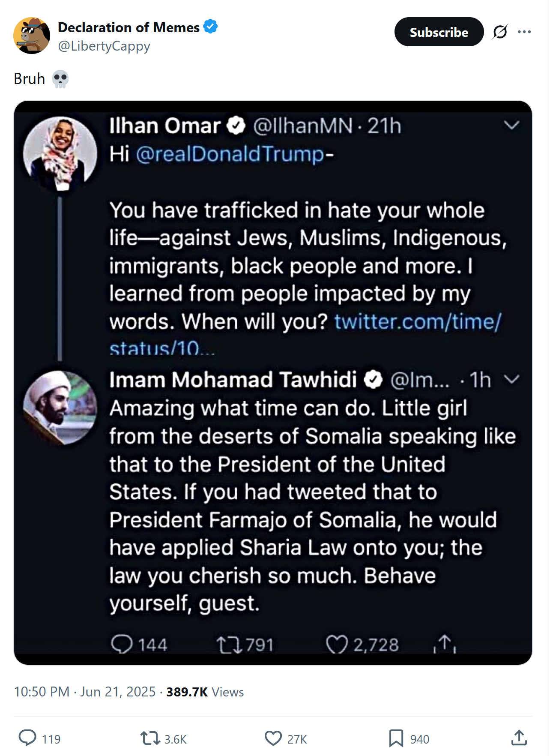The image size is (550, 756).
Task: Click the 27K likes count
Action: (x=297, y=739)
